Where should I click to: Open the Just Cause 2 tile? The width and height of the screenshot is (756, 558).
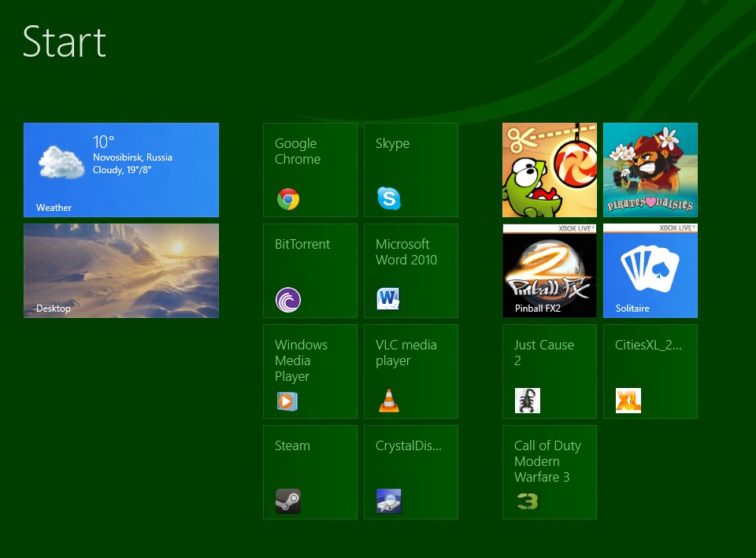pyautogui.click(x=549, y=371)
